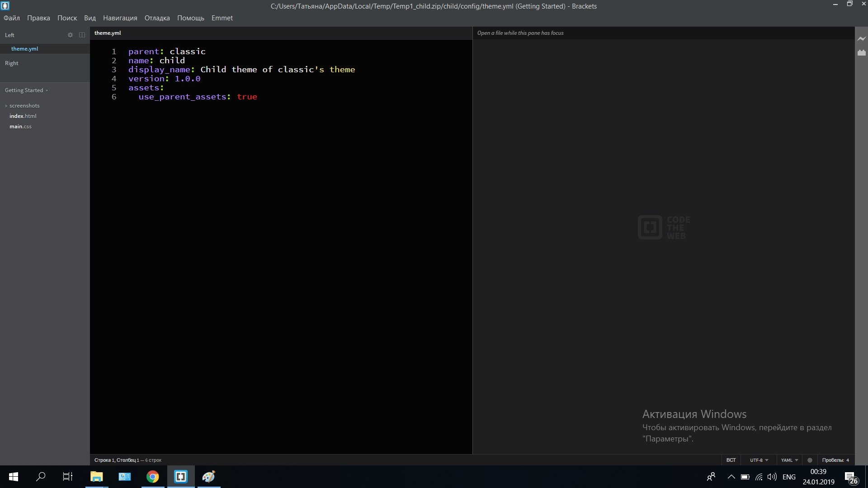Screen dimensions: 868x488
Task: Open the working files gear settings
Action: pyautogui.click(x=70, y=35)
